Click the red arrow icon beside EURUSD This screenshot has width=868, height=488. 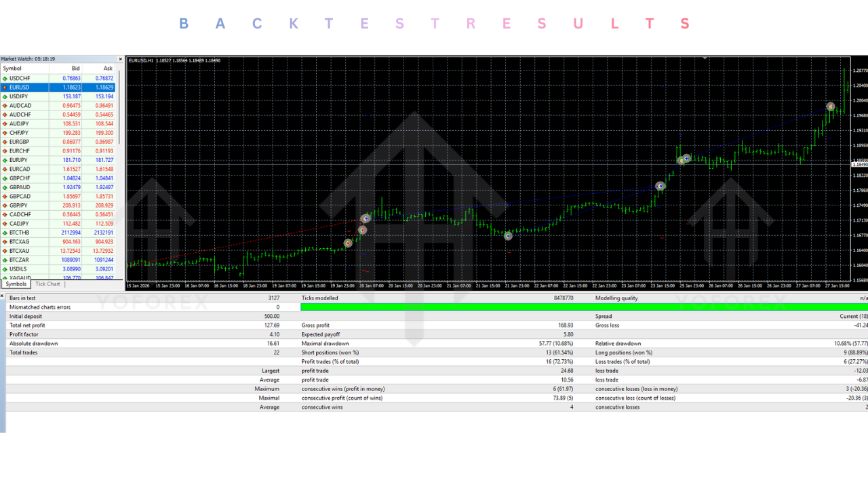[5, 87]
